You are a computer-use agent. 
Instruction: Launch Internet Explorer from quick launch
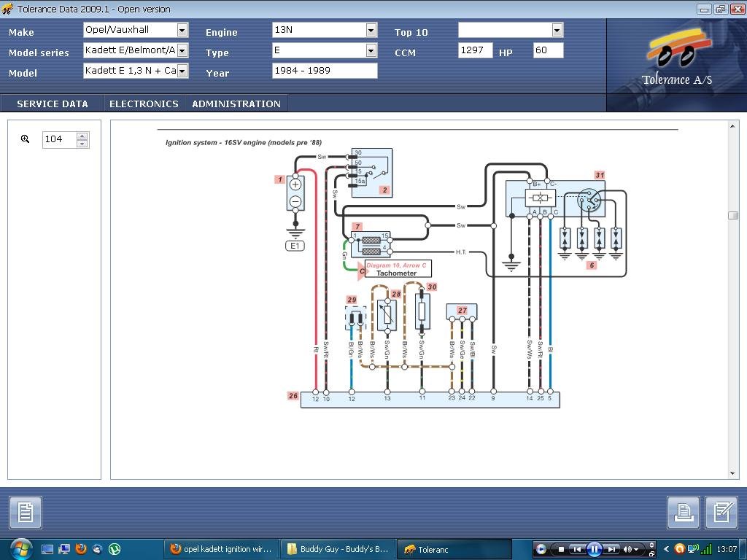click(x=97, y=549)
